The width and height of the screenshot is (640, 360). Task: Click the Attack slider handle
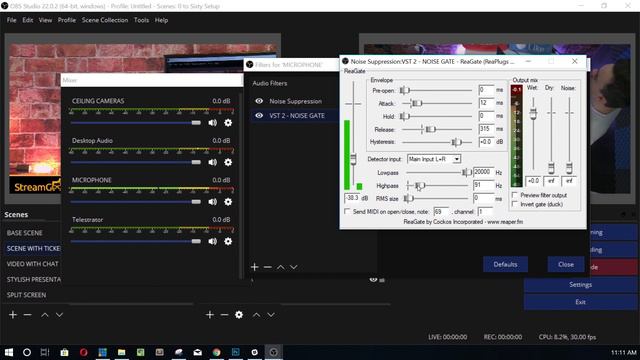coord(416,103)
